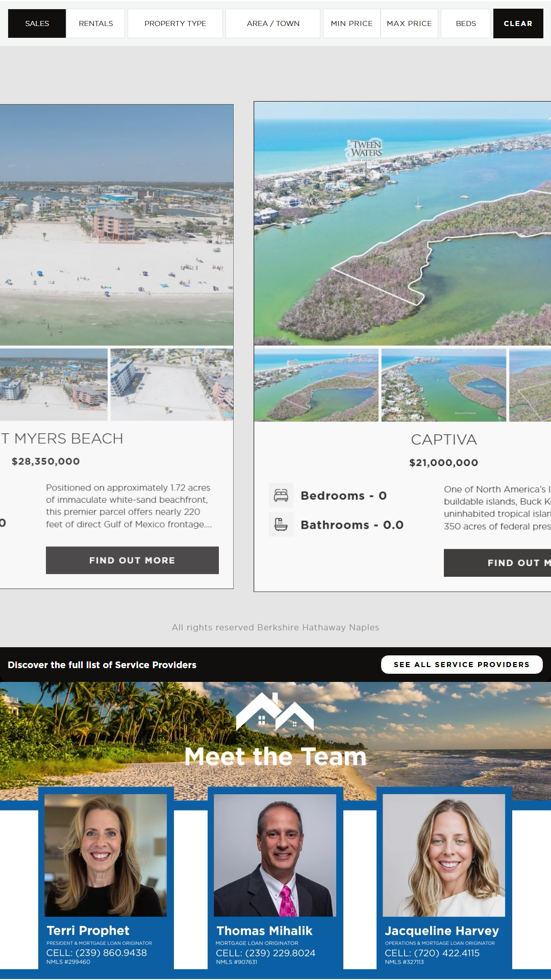Expand the Beds filter
This screenshot has height=980, width=551.
point(466,23)
